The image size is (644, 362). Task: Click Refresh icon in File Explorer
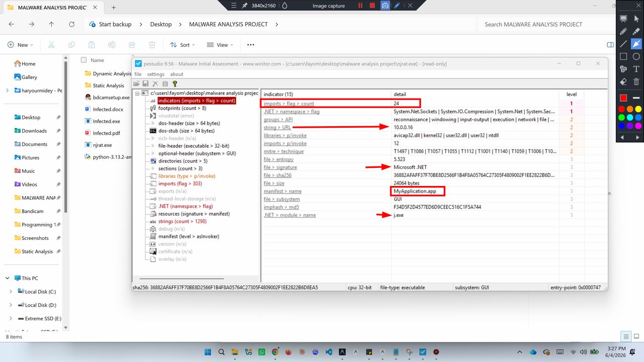pos(71,24)
